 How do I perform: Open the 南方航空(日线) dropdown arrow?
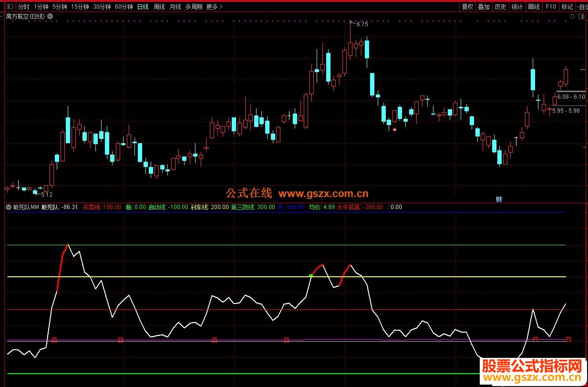click(51, 16)
